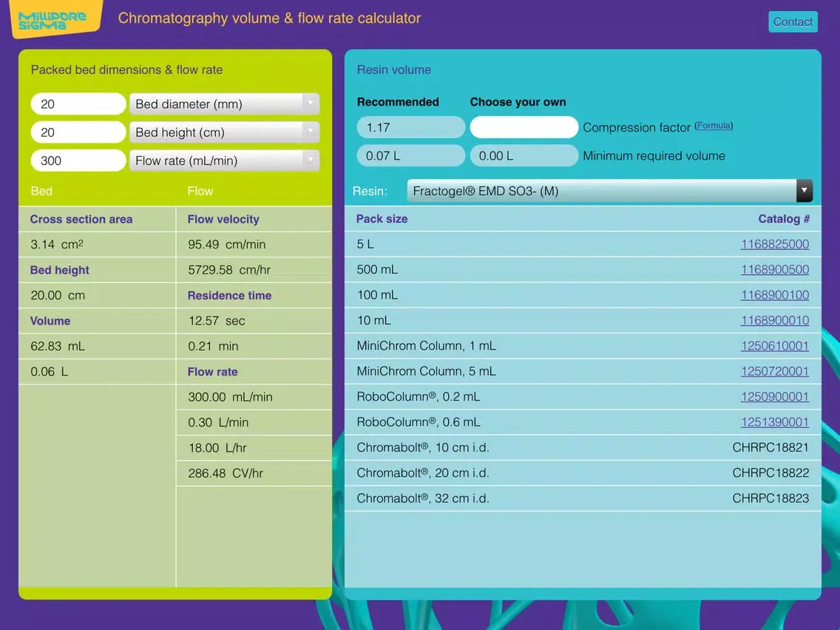Screen dimensions: 840x630
Task: Click the Chromabolt 10 cm i.d. row
Action: coord(583,447)
